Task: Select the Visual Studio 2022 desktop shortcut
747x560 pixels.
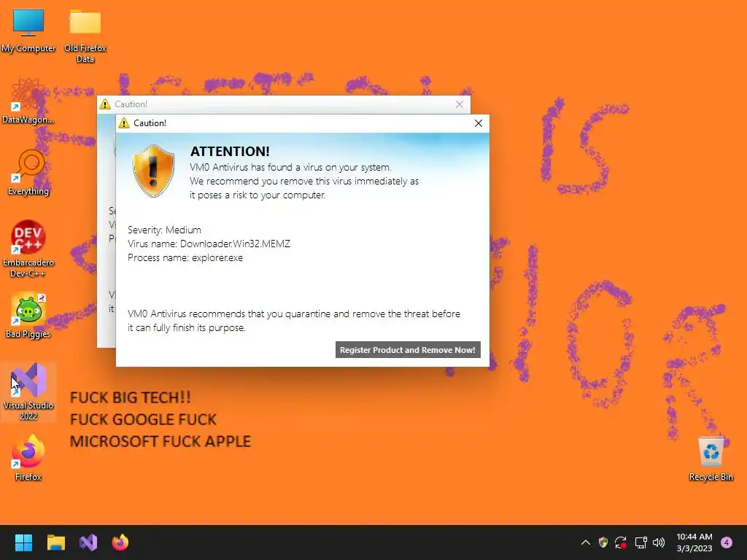Action: [x=28, y=392]
